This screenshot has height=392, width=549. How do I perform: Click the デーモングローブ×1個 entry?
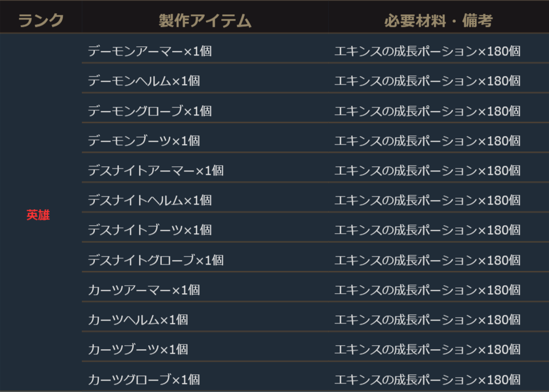pos(150,111)
